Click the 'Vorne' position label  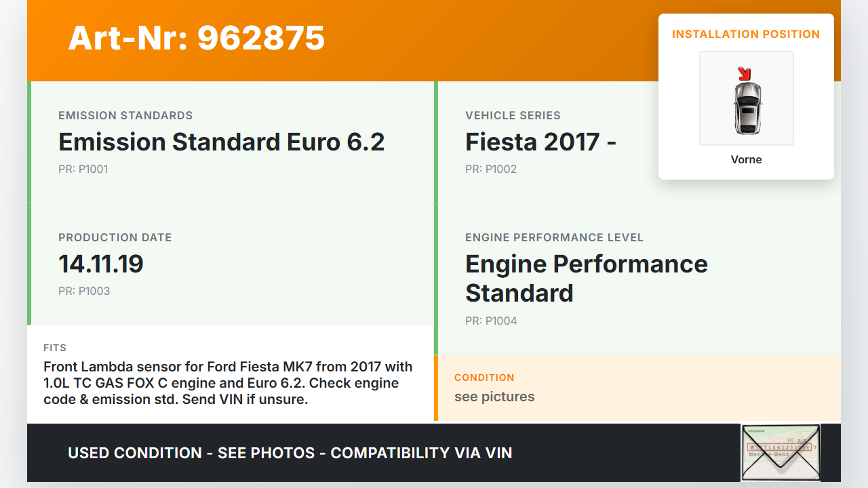pos(746,160)
